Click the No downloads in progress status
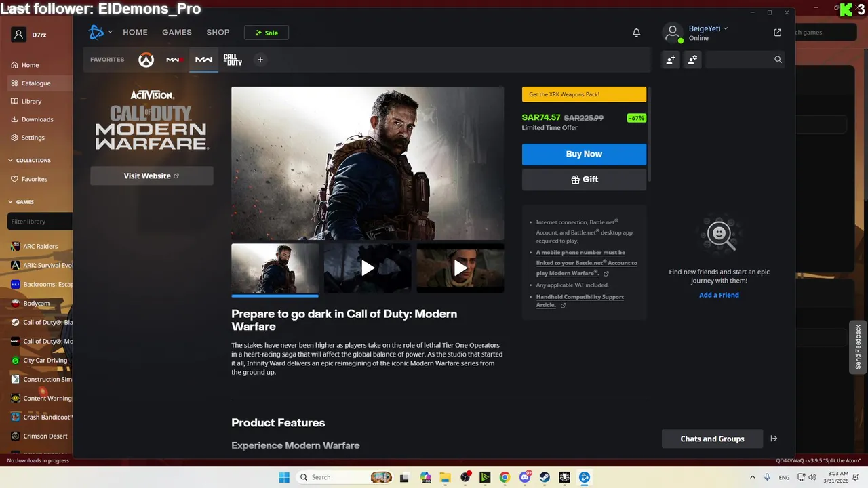This screenshot has height=488, width=868. tap(38, 461)
